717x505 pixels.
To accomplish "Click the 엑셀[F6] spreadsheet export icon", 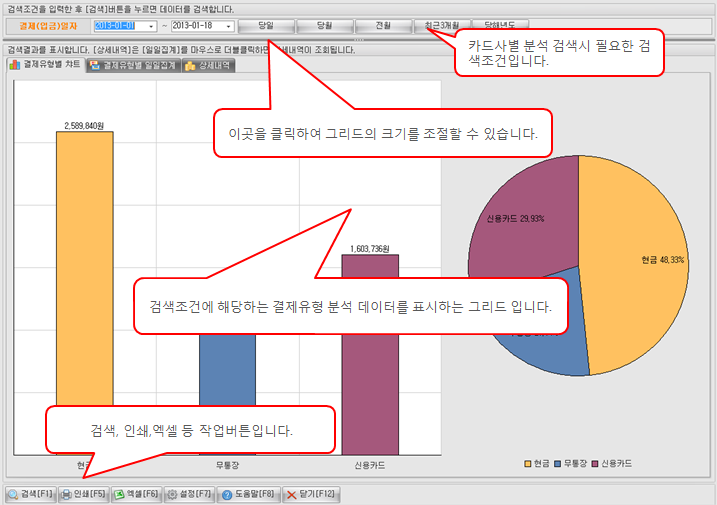I will [x=119, y=494].
